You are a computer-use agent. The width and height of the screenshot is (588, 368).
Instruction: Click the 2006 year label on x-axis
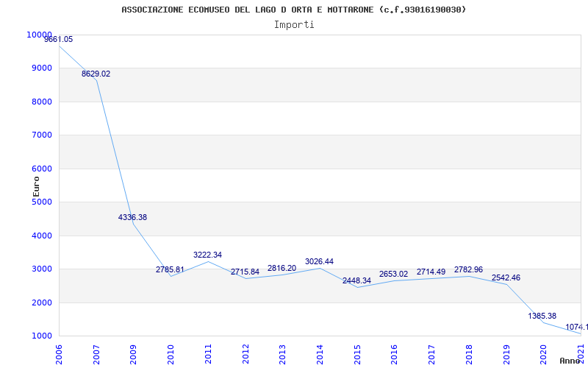59,354
